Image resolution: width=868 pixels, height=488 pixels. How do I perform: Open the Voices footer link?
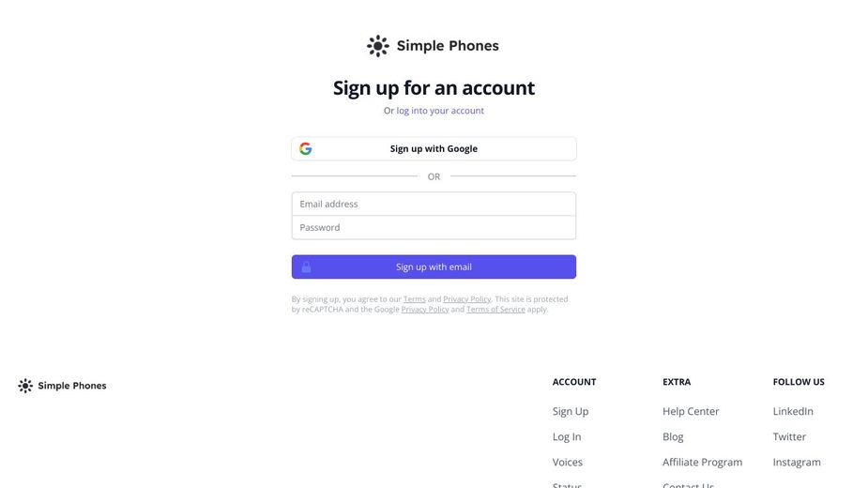(568, 463)
